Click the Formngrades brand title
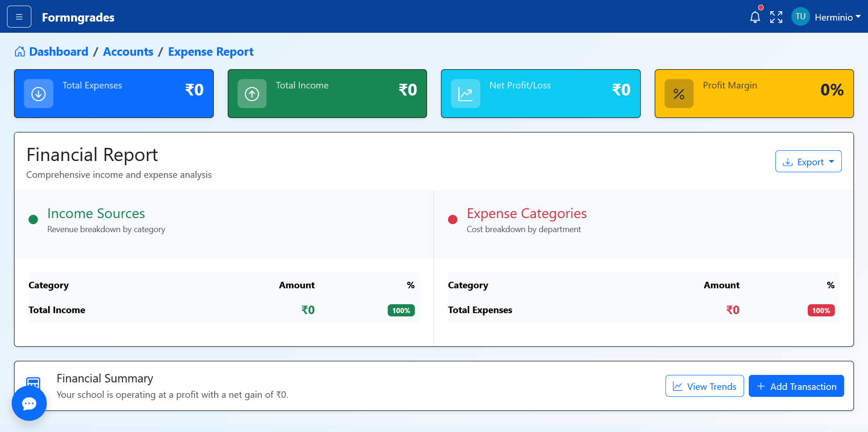868x432 pixels. pos(78,17)
